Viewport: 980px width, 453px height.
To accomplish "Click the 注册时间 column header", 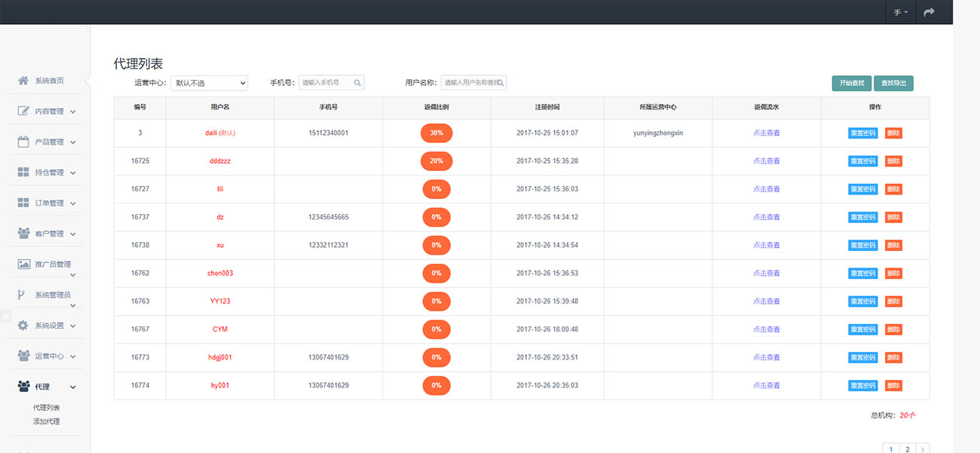I will pyautogui.click(x=547, y=108).
